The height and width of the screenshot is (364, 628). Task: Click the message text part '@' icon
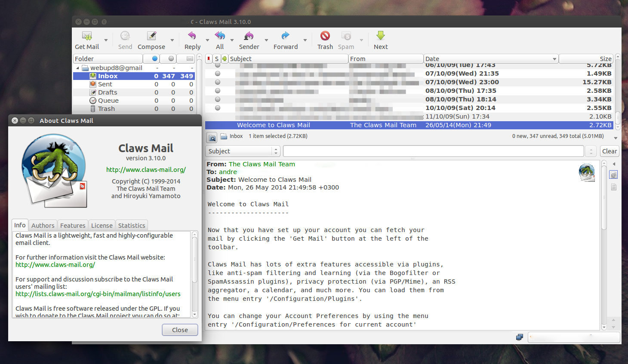point(614,175)
